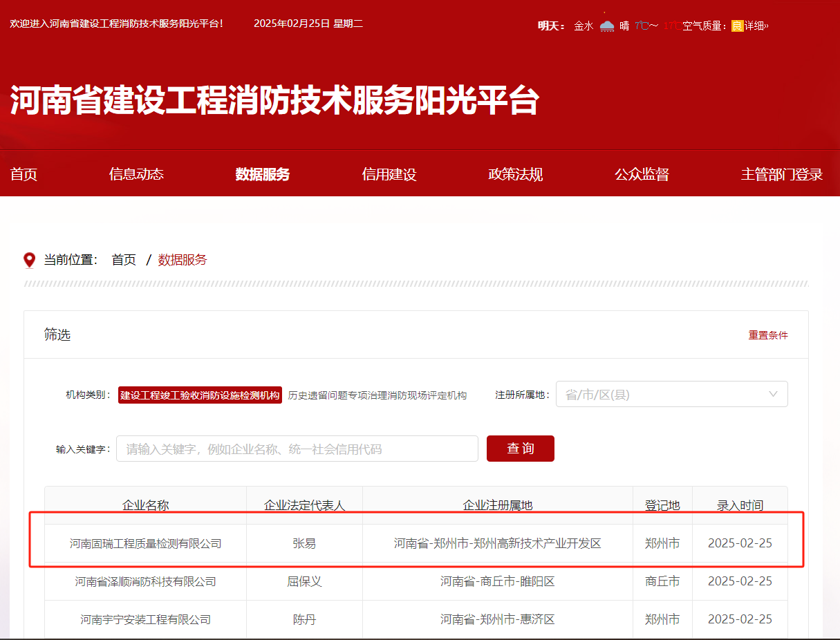Click the weather cloud icon
The image size is (840, 640).
pyautogui.click(x=606, y=26)
